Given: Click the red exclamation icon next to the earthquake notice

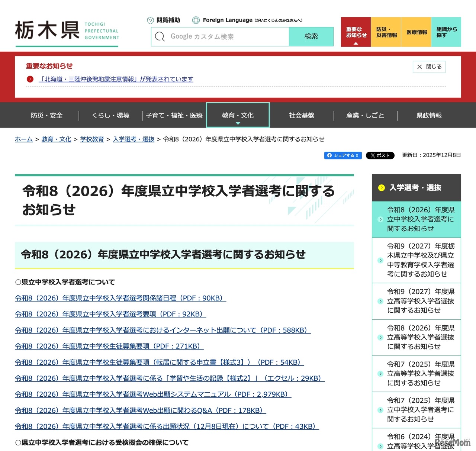Looking at the screenshot, I should tap(30, 79).
